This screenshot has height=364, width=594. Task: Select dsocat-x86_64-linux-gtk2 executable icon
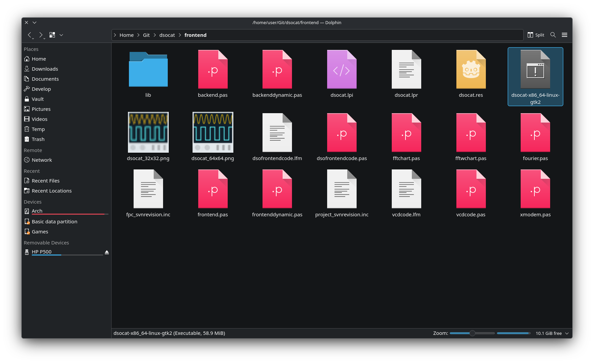click(535, 69)
